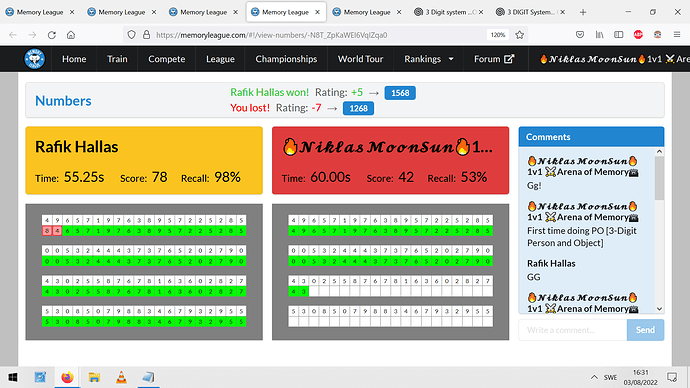The height and width of the screenshot is (388, 690).
Task: Toggle the sidebar view icon
Action: [619, 35]
